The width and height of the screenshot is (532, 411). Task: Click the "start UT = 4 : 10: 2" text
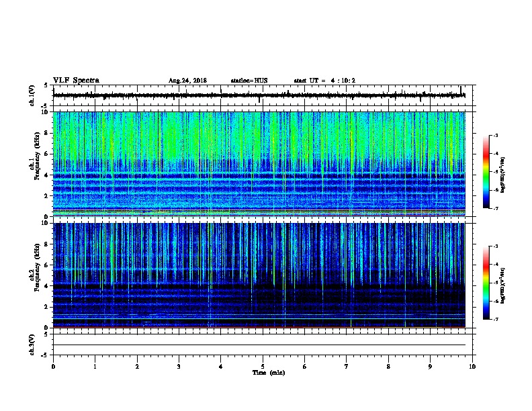point(324,81)
